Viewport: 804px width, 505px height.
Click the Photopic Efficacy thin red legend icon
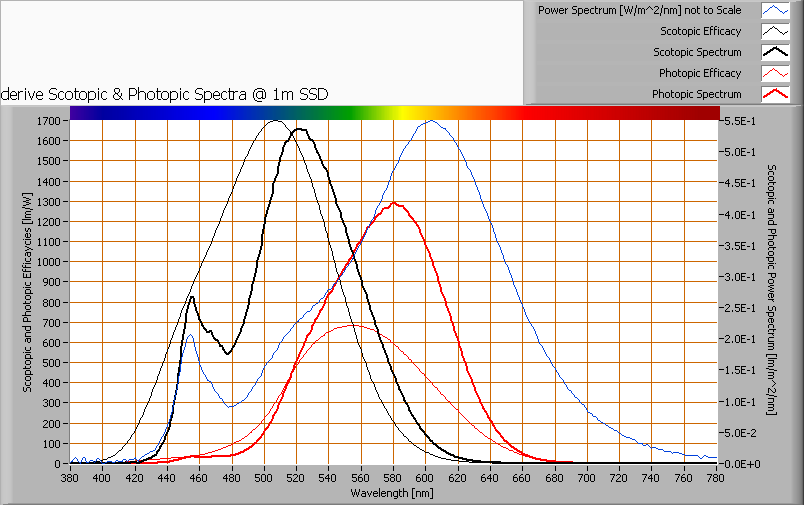775,73
